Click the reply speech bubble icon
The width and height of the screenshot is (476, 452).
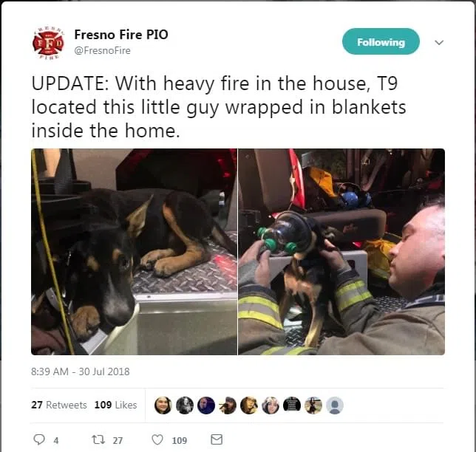39,439
